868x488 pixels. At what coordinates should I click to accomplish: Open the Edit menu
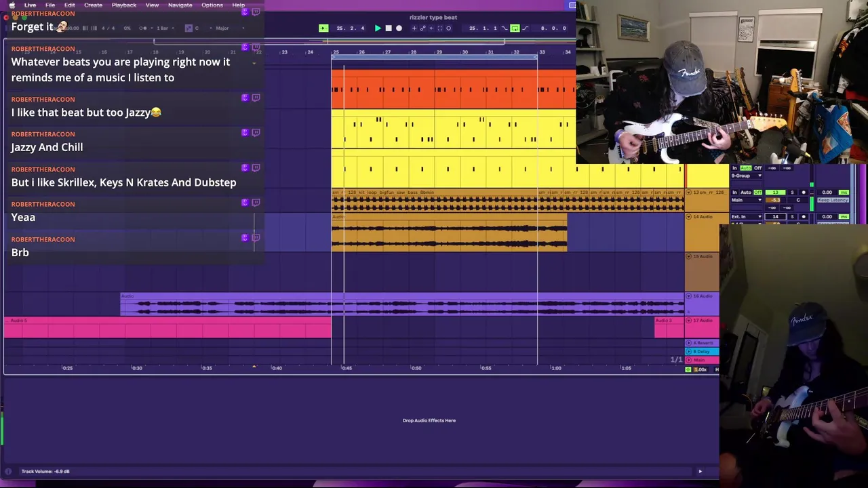pos(70,5)
